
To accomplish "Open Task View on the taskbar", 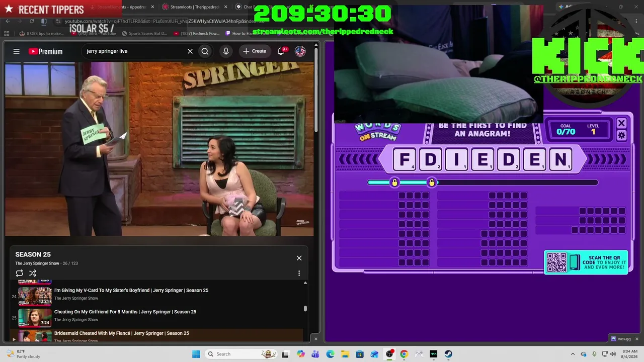I will [x=285, y=354].
